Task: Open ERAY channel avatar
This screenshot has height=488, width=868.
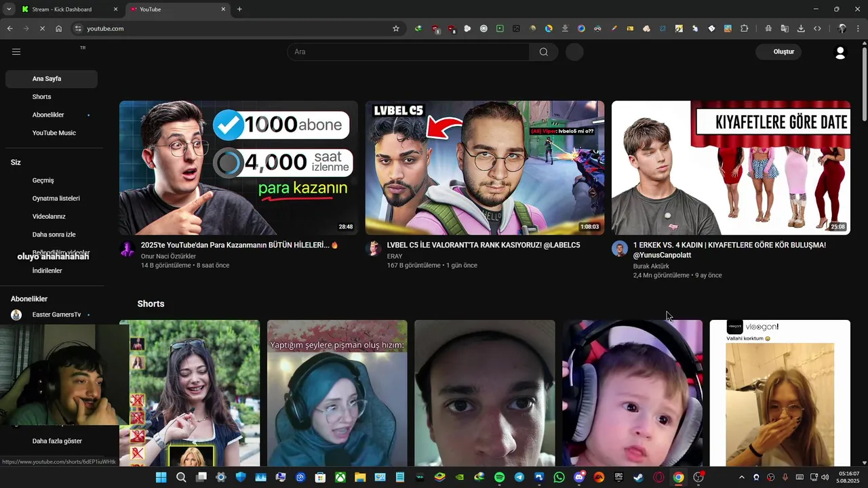Action: (x=374, y=249)
